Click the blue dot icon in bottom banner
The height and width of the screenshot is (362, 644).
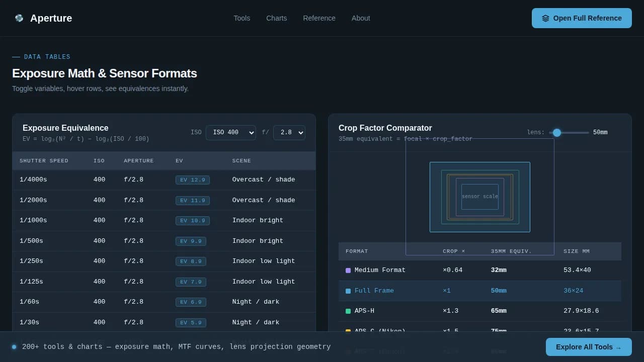tap(14, 347)
